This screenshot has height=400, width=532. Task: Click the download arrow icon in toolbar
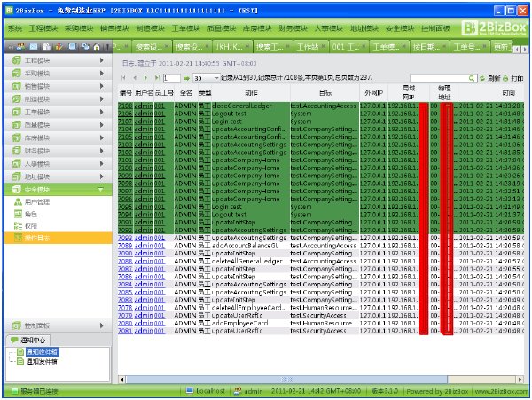[59, 46]
